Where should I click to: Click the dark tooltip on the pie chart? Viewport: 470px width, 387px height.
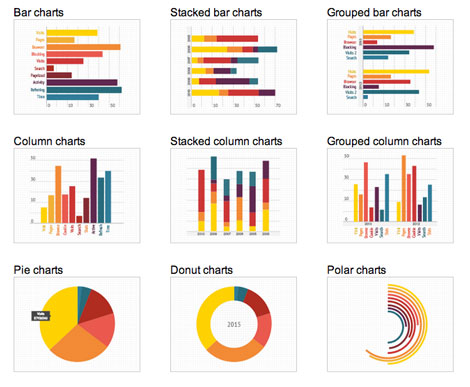coord(41,316)
